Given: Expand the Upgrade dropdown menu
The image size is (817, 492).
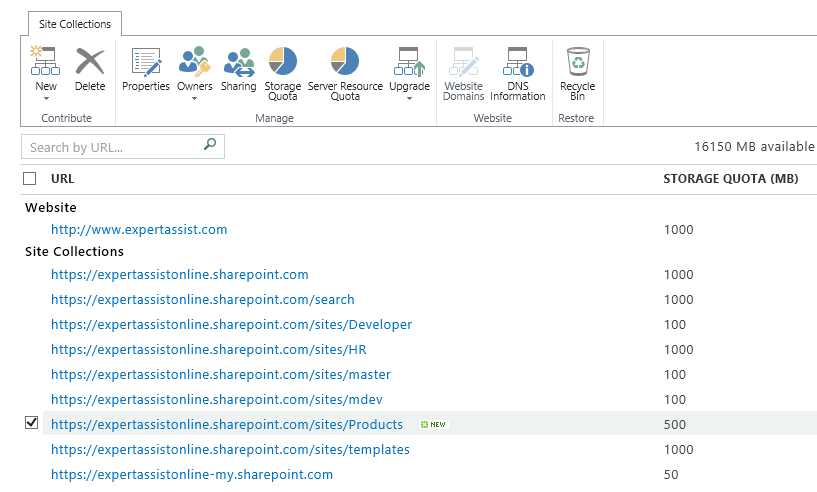Looking at the screenshot, I should [x=409, y=98].
